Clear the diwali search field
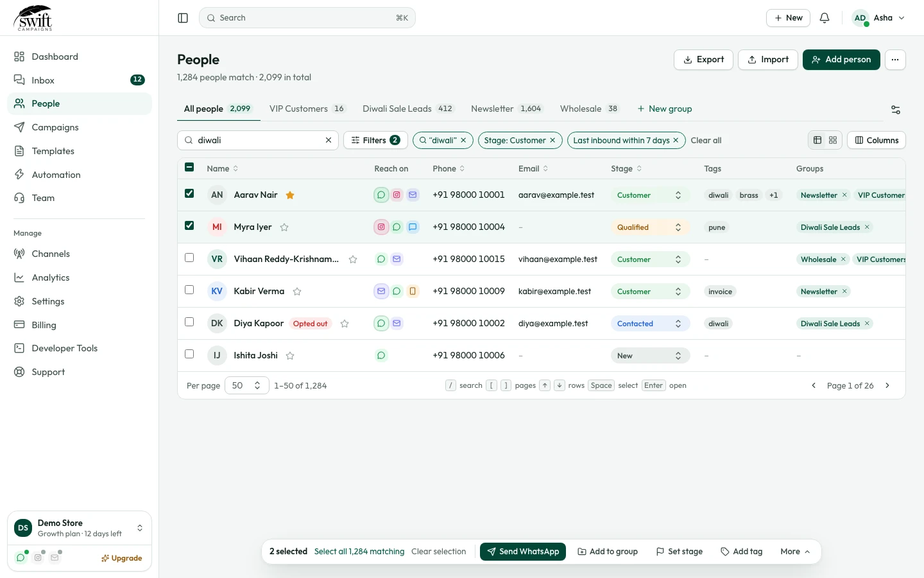The width and height of the screenshot is (924, 578). [329, 140]
